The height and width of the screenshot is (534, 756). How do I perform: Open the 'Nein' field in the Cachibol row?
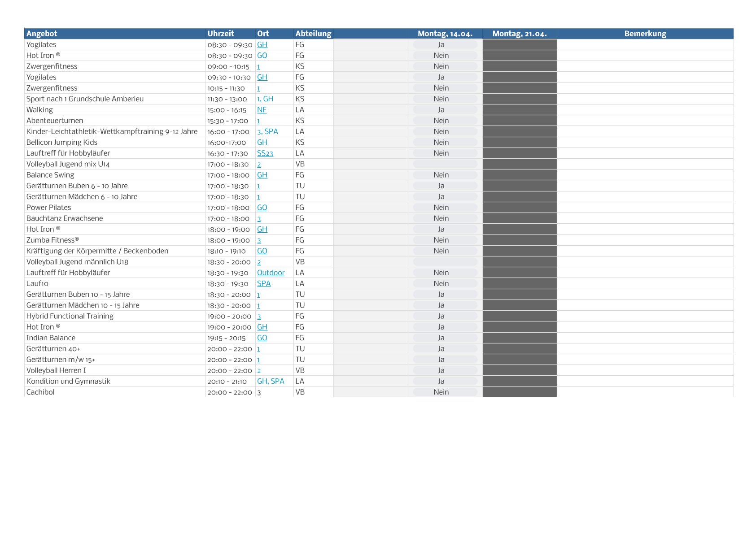(445, 392)
